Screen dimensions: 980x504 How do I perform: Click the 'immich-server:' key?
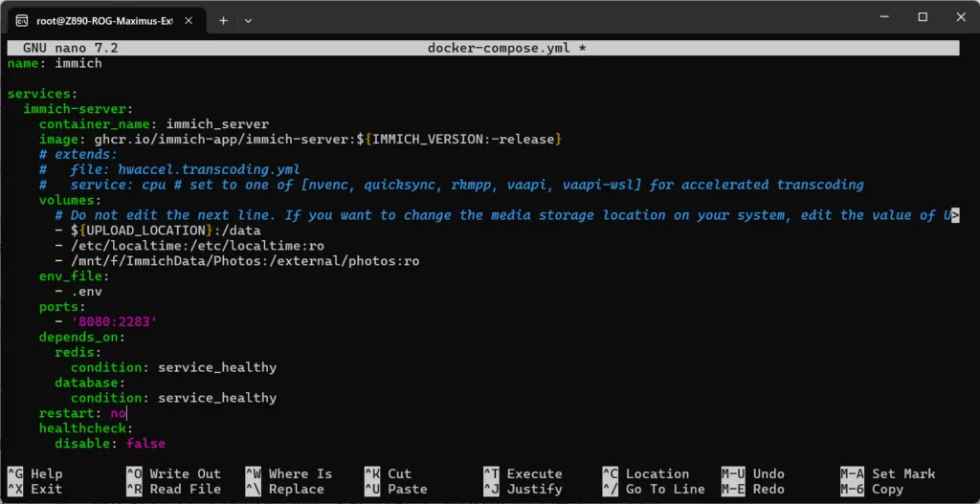tap(78, 109)
